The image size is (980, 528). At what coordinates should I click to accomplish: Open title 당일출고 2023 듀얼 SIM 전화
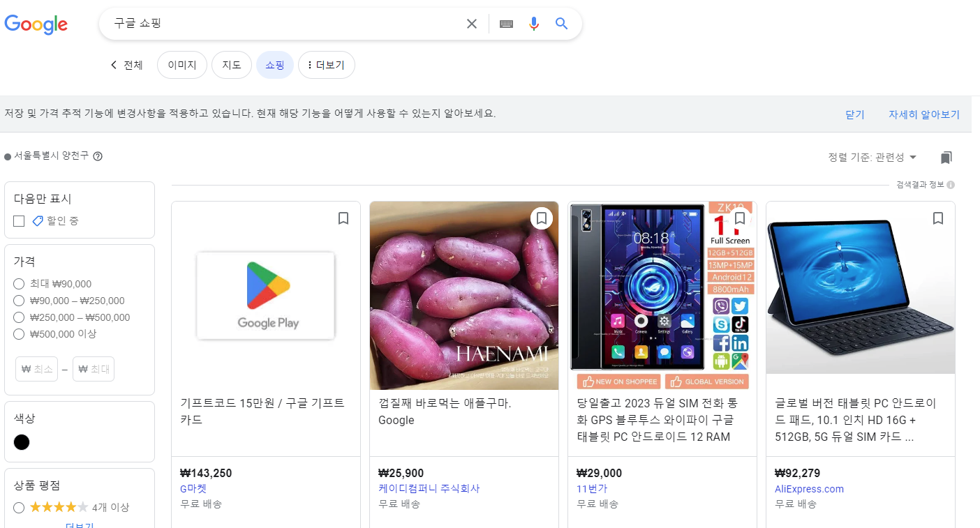(x=656, y=420)
